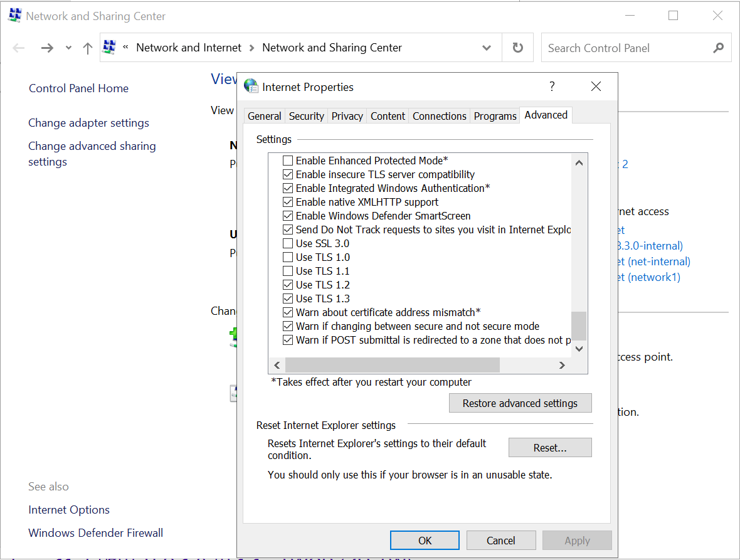Select the Programs tab
The height and width of the screenshot is (560, 740).
[x=495, y=116]
